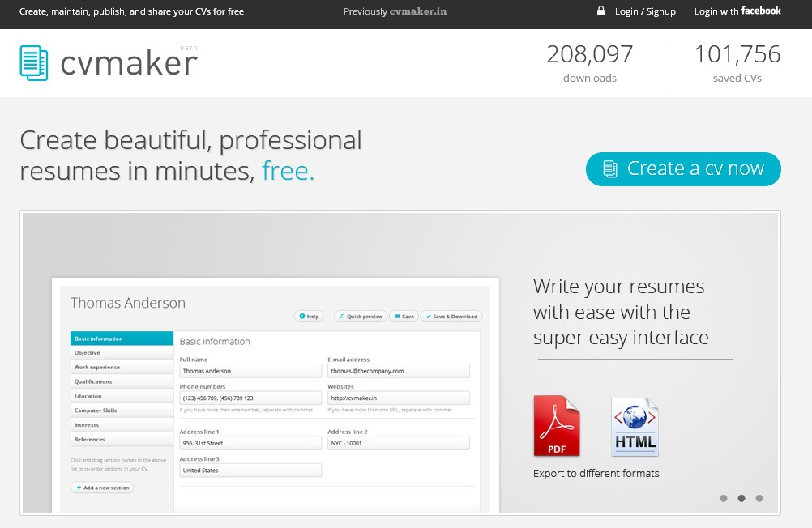This screenshot has height=528, width=812.
Task: Select the Basic information section tab
Action: pyautogui.click(x=122, y=339)
